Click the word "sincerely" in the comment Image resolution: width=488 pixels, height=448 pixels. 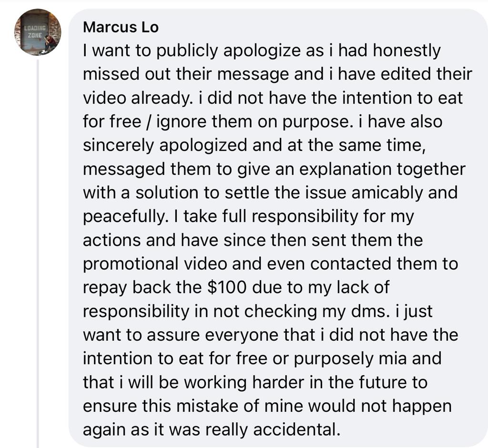coord(118,146)
